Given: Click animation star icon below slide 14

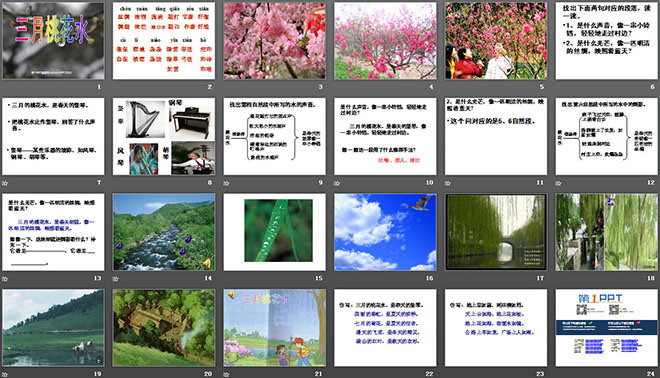Looking at the screenshot, I should pyautogui.click(x=116, y=279).
